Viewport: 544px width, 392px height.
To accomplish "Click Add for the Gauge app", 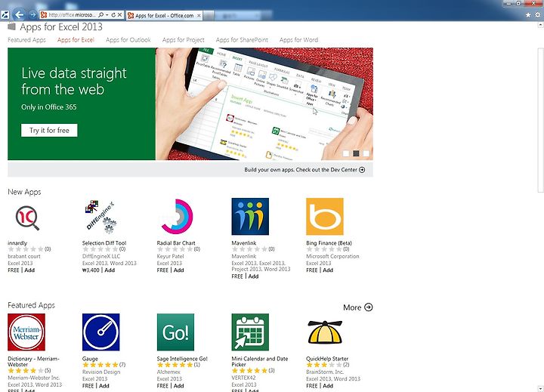I will click(104, 385).
